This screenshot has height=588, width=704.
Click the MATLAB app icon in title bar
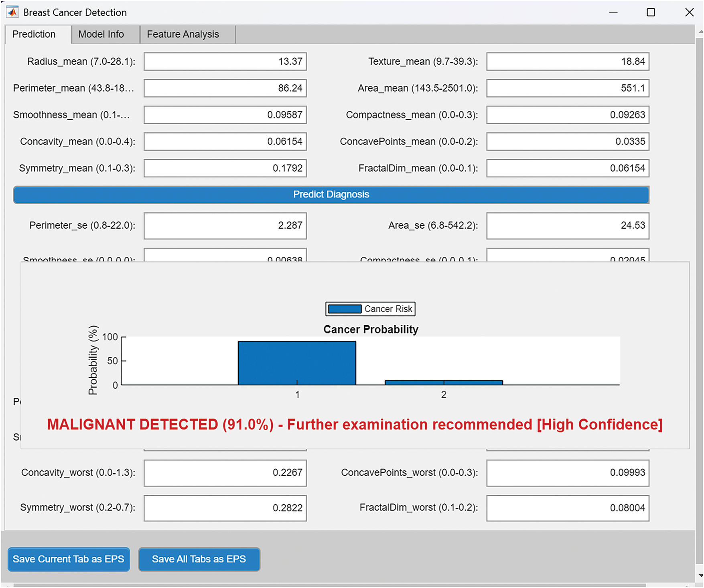(12, 12)
